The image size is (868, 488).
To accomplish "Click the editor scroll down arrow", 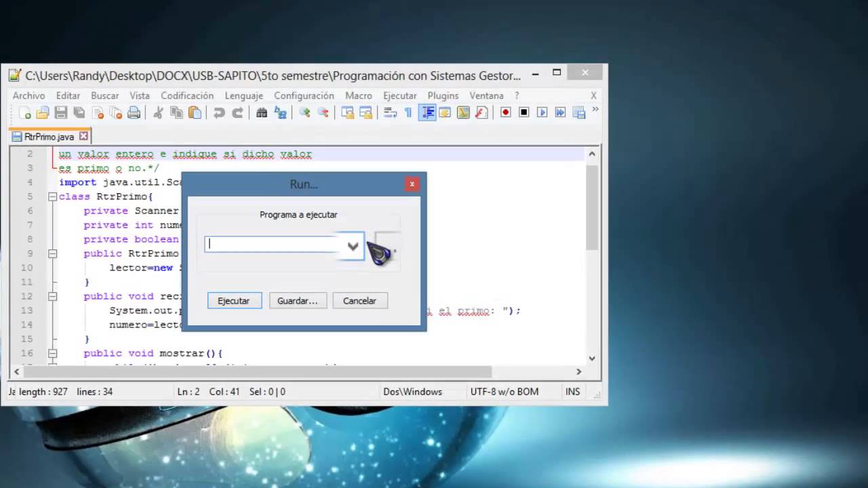I will (x=592, y=359).
